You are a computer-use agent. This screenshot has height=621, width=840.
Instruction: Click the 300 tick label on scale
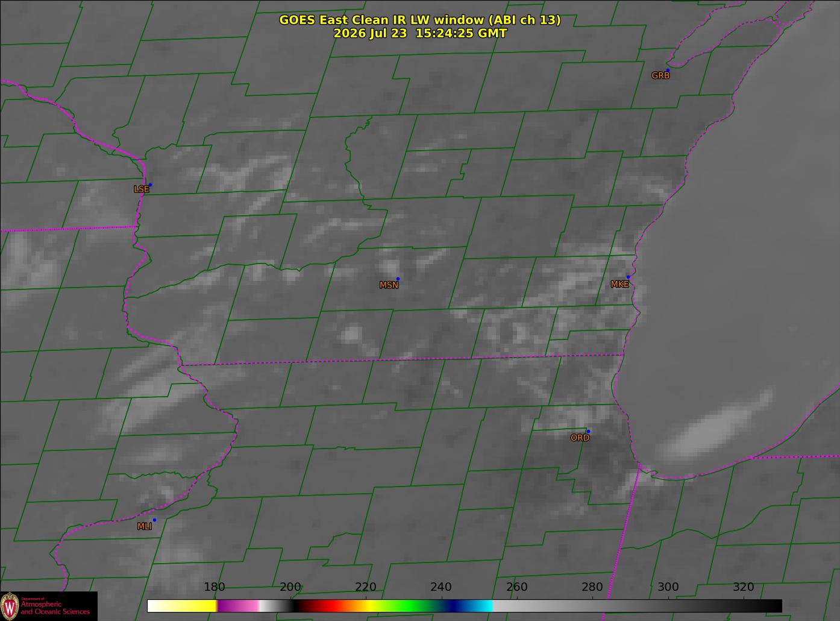pyautogui.click(x=668, y=587)
